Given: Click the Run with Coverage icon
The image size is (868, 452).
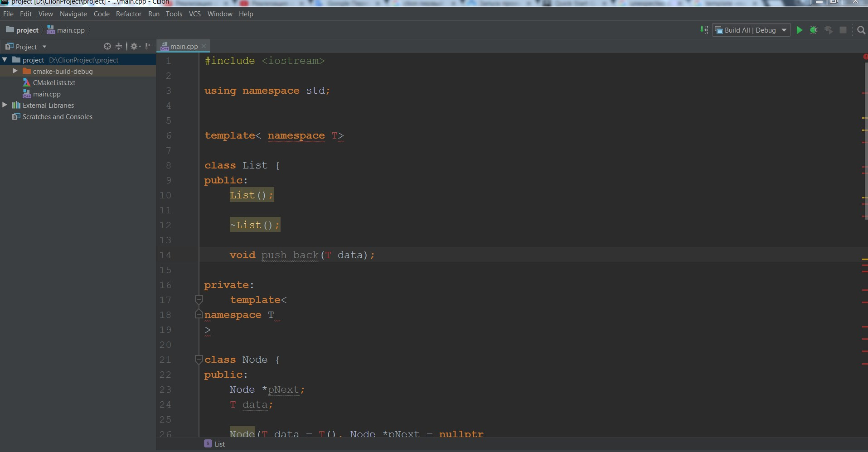Looking at the screenshot, I should point(829,30).
